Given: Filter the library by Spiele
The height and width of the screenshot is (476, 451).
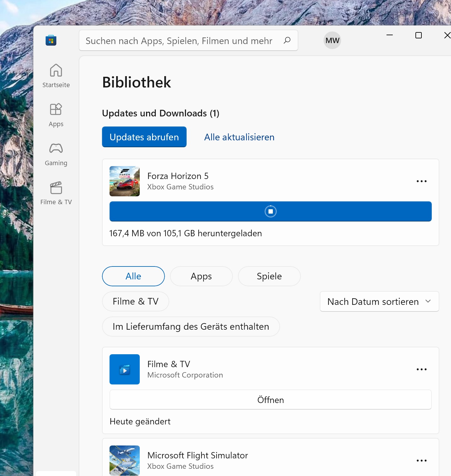Looking at the screenshot, I should point(269,276).
